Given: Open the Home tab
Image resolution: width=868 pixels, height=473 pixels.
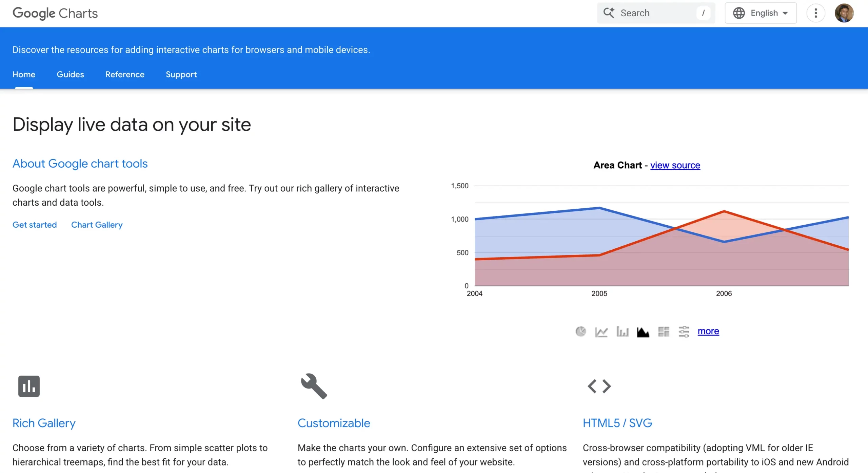Looking at the screenshot, I should [24, 74].
